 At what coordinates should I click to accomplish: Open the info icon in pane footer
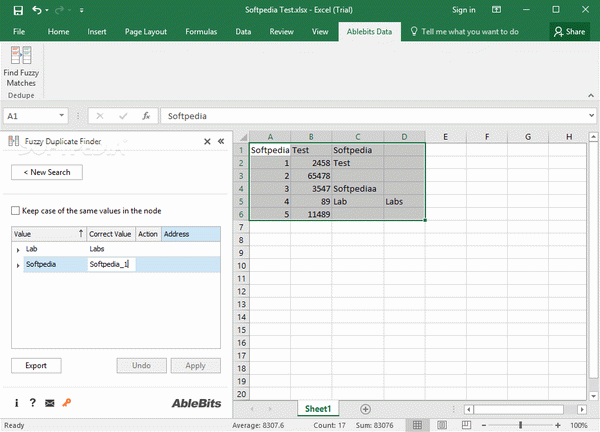(16, 403)
